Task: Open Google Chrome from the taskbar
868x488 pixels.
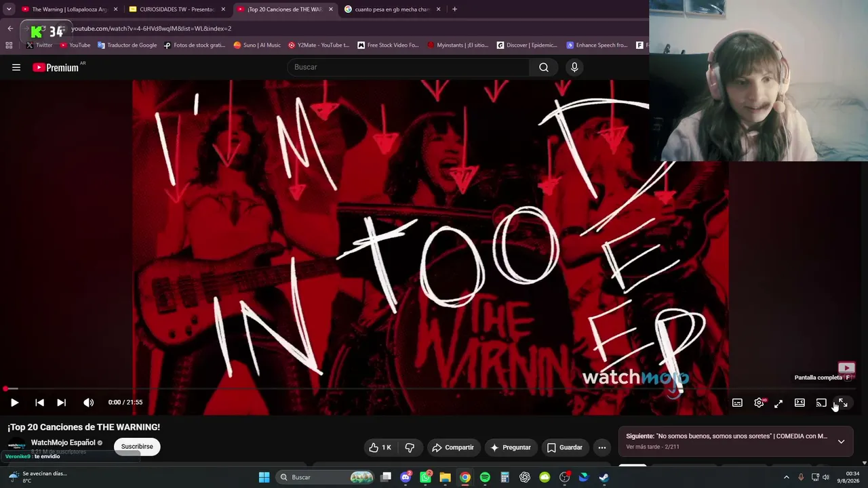Action: [x=465, y=477]
